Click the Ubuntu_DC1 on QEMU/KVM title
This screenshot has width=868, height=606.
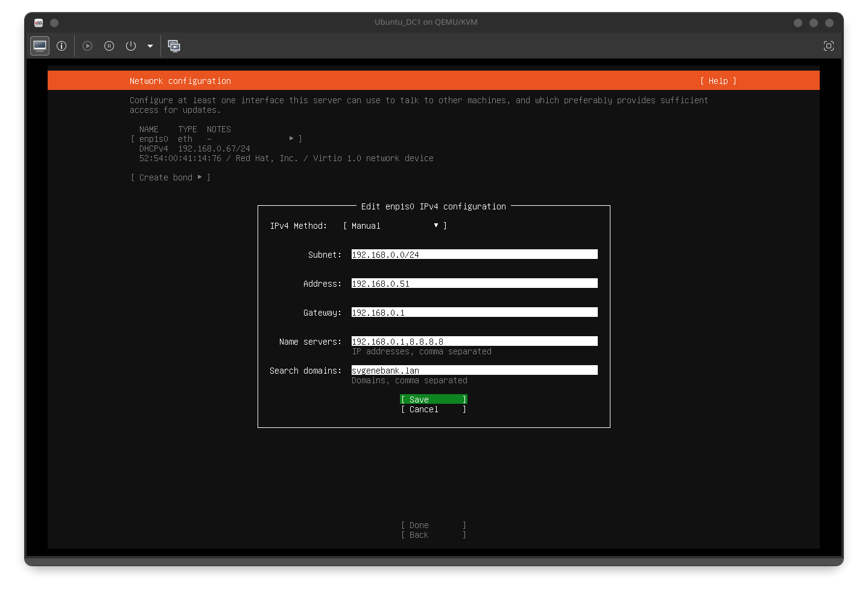[x=426, y=22]
